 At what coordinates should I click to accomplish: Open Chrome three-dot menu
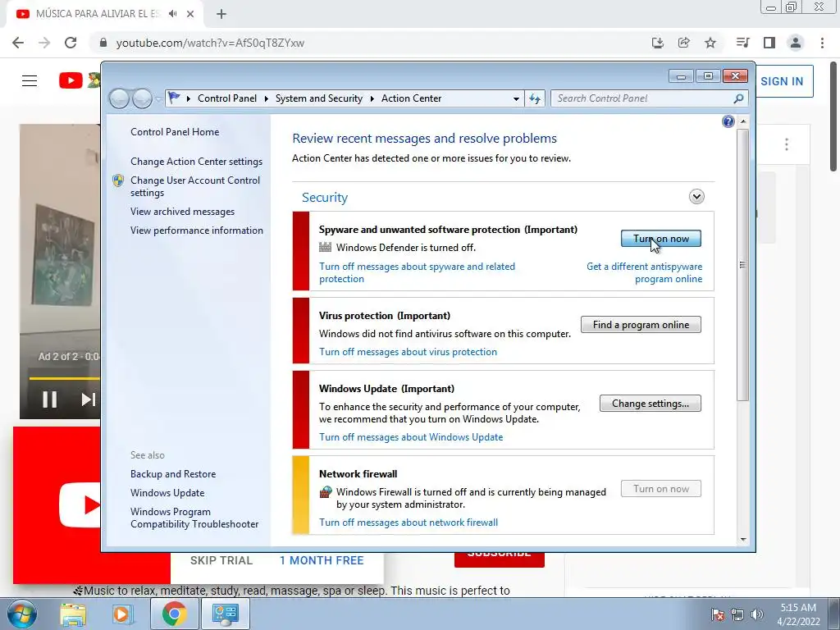tap(822, 43)
